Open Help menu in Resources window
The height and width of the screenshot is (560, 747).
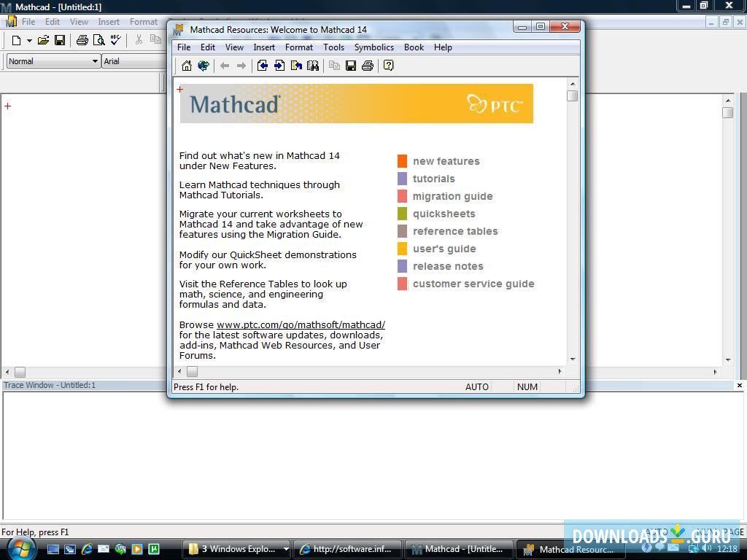(x=443, y=47)
